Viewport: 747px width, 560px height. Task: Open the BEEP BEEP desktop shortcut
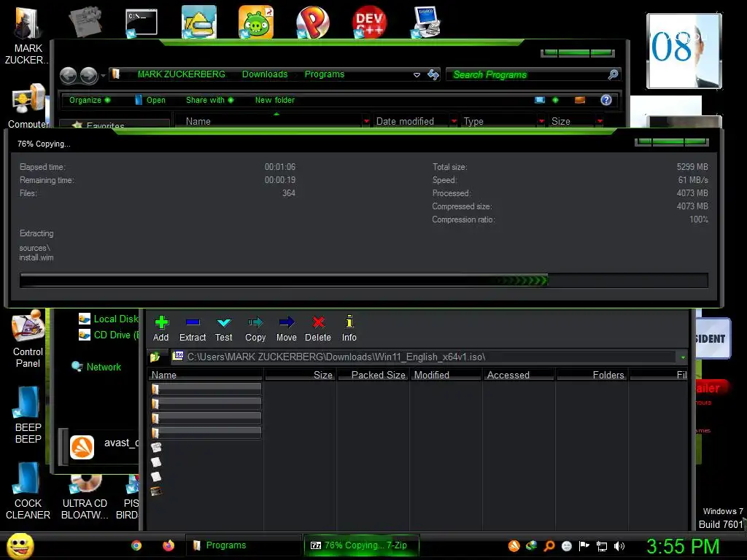click(x=28, y=415)
